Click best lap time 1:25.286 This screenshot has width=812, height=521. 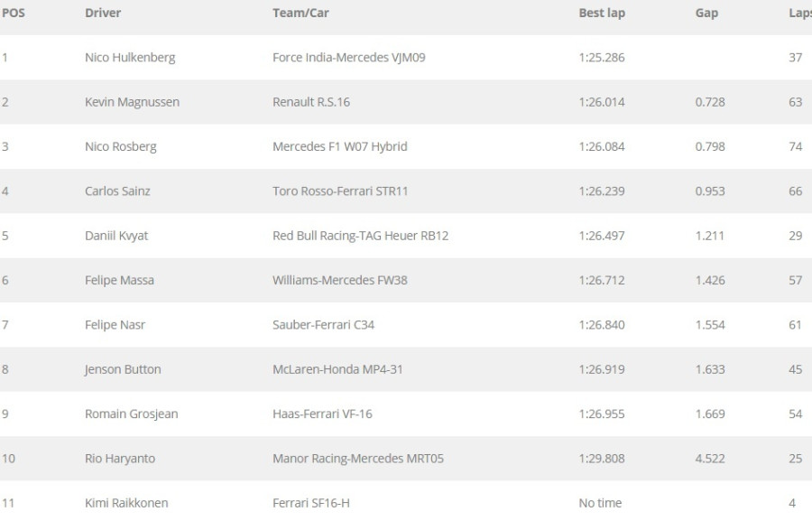tap(602, 57)
